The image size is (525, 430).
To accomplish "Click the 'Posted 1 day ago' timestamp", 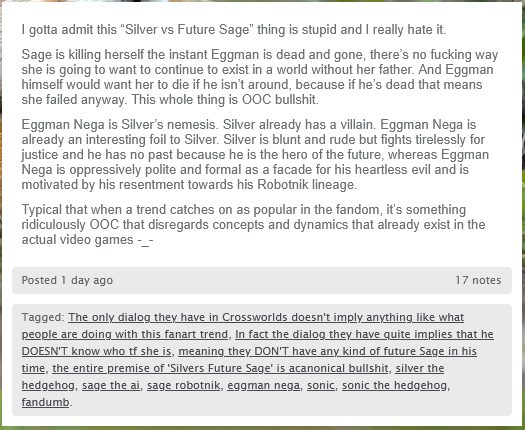I will pos(67,280).
